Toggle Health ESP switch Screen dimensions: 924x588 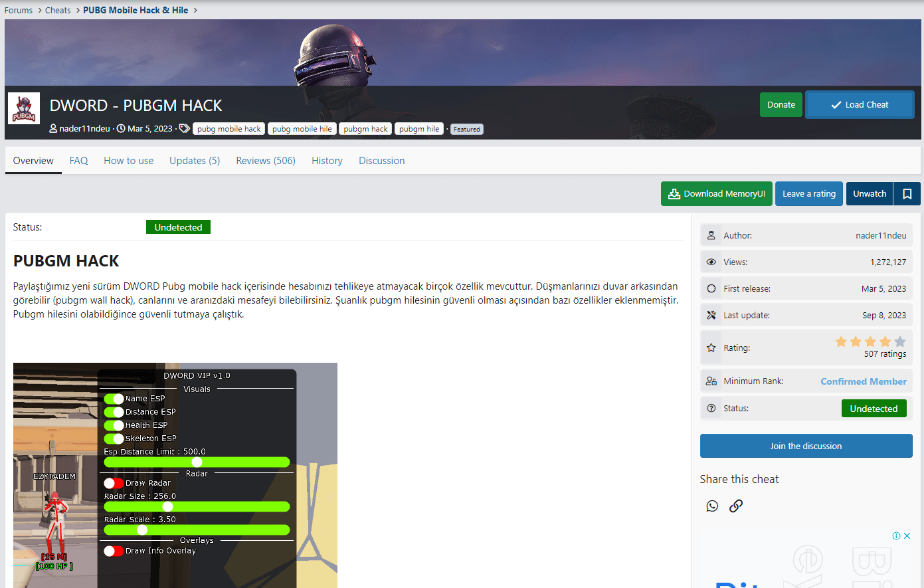pos(114,425)
